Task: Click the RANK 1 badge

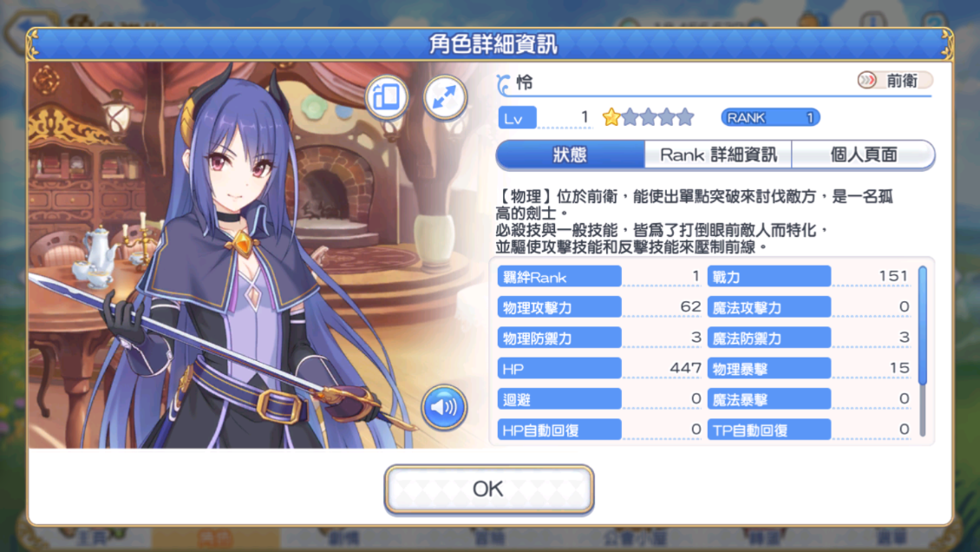Action: (x=770, y=117)
